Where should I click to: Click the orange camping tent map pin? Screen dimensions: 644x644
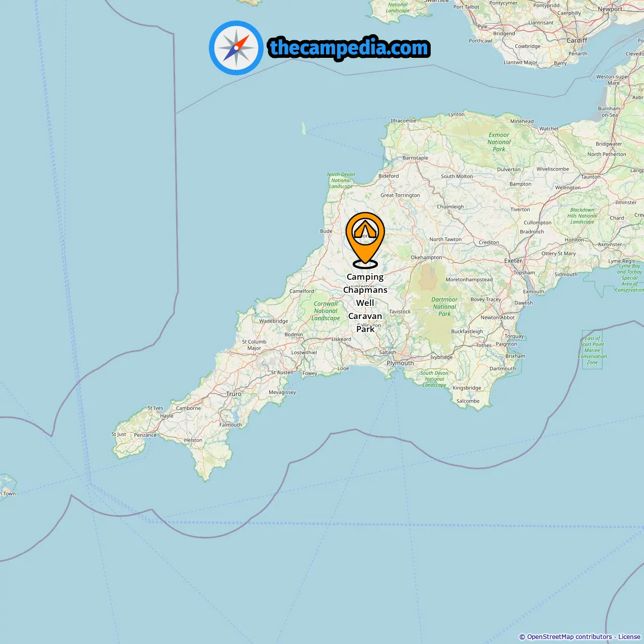click(365, 240)
